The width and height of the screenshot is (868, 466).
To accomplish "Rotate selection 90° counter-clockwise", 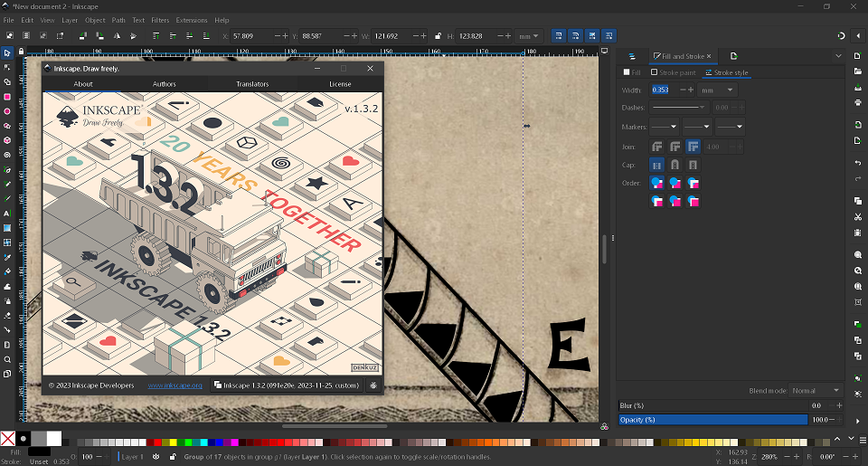I will point(82,36).
